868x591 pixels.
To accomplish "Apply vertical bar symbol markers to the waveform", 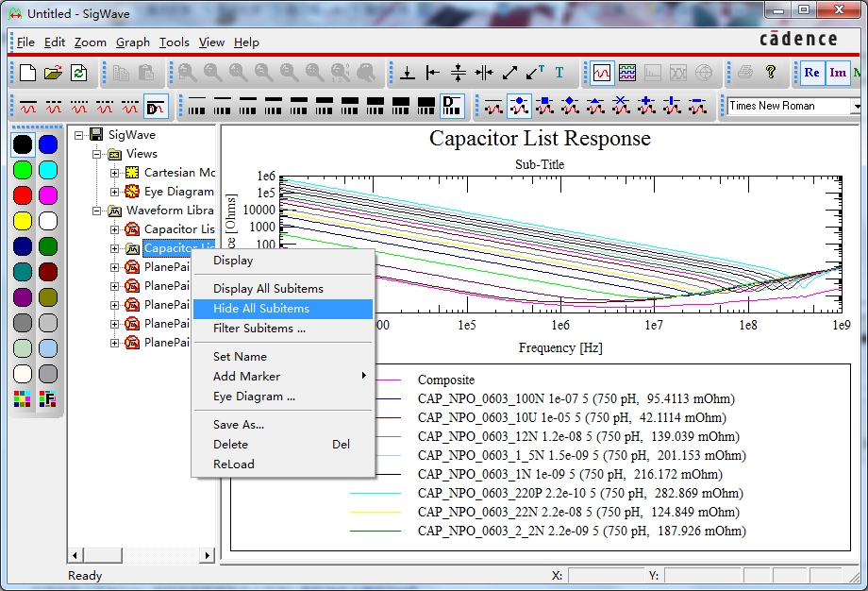I will click(672, 106).
